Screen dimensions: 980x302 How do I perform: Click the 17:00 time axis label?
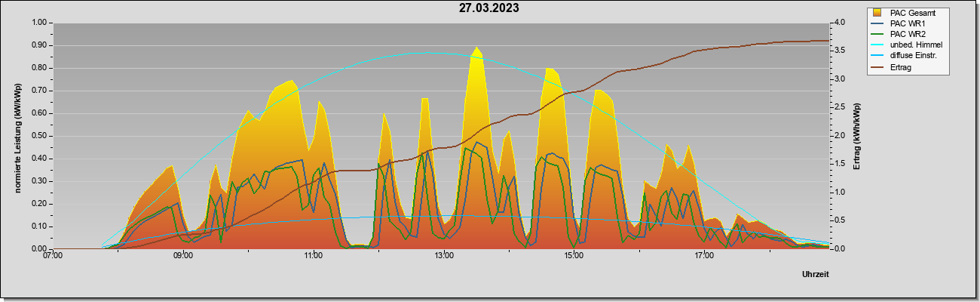tap(704, 256)
